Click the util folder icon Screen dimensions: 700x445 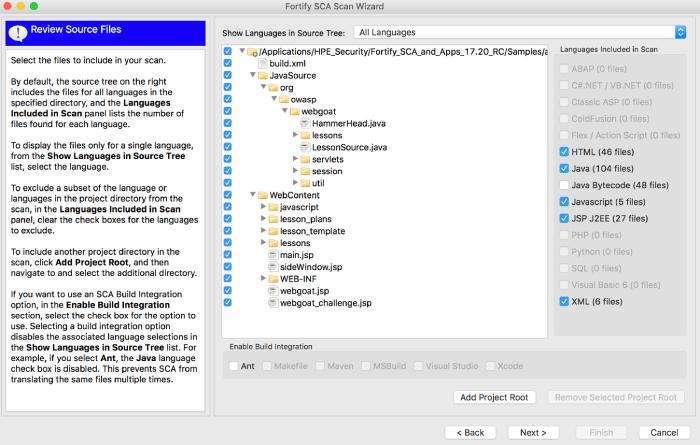click(305, 183)
